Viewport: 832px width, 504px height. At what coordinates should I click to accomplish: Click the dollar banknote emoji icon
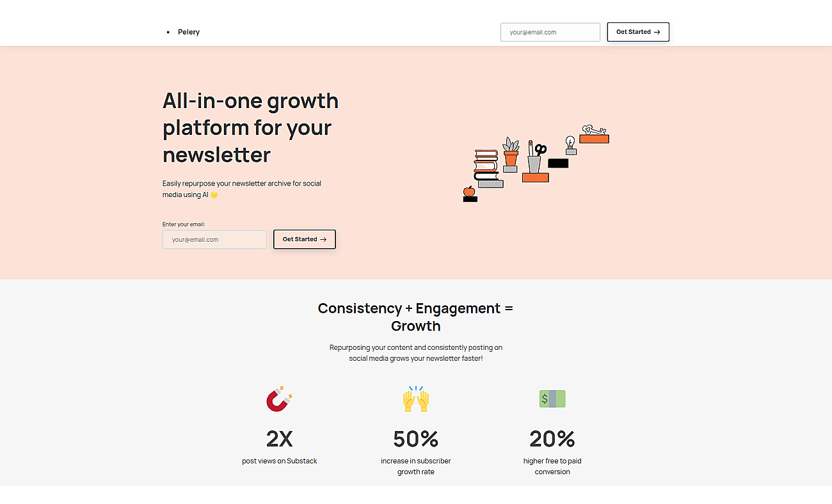[x=552, y=398]
